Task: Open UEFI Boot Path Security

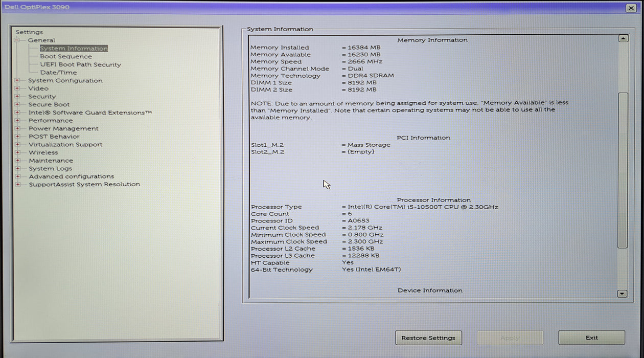Action: coord(81,64)
